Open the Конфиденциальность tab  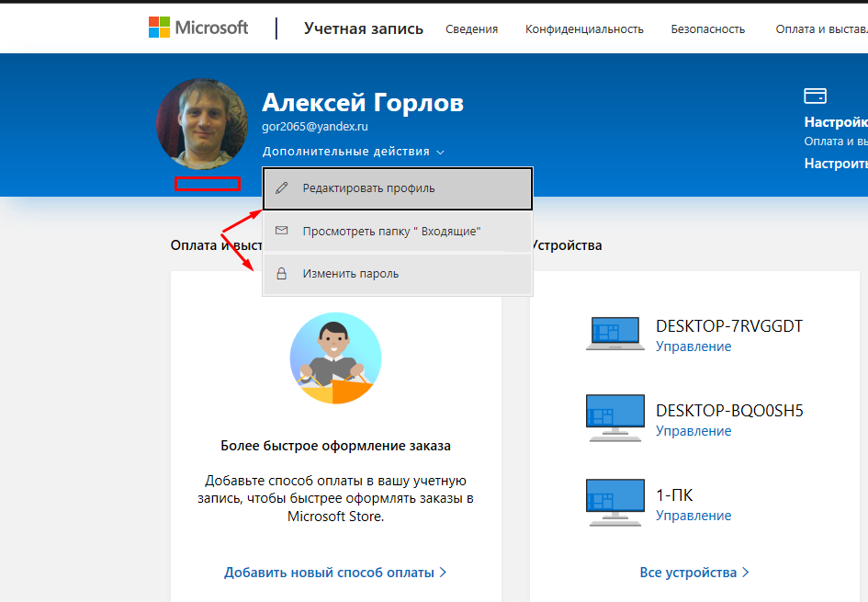[x=584, y=28]
